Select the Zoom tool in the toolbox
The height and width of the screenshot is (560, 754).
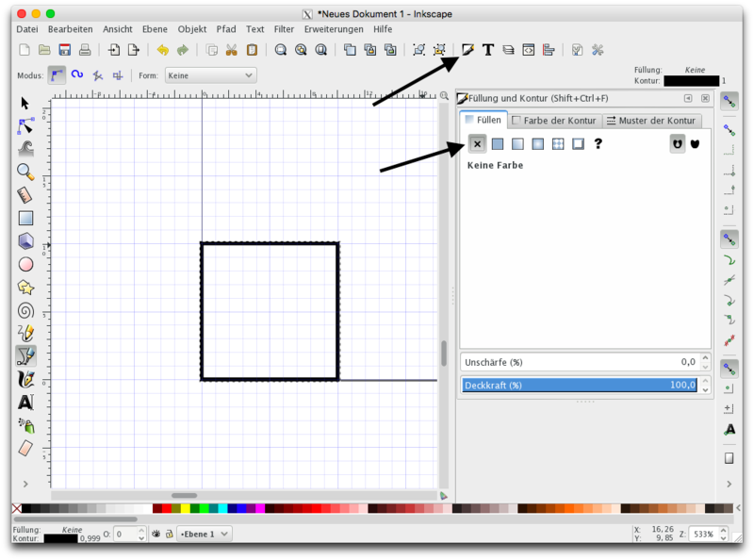pos(25,171)
